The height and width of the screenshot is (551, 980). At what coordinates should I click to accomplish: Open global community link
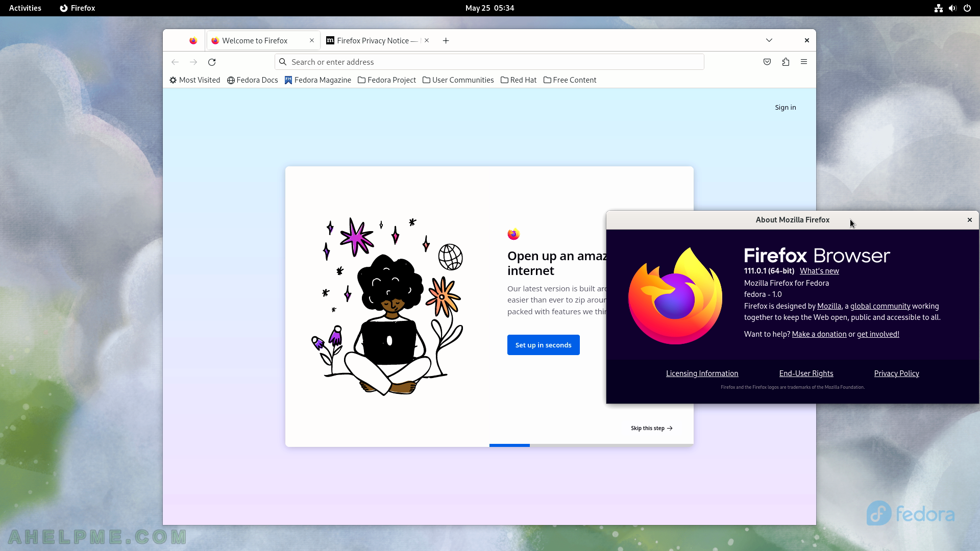point(880,306)
